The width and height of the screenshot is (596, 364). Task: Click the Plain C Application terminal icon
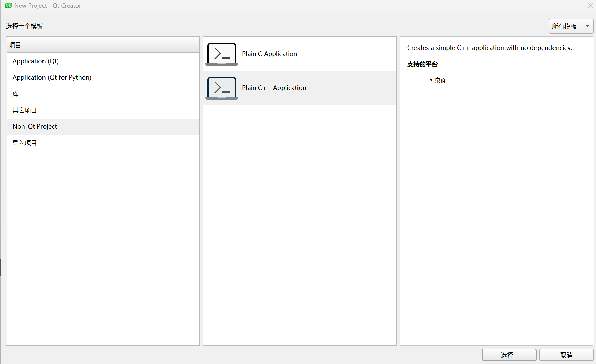click(x=222, y=54)
